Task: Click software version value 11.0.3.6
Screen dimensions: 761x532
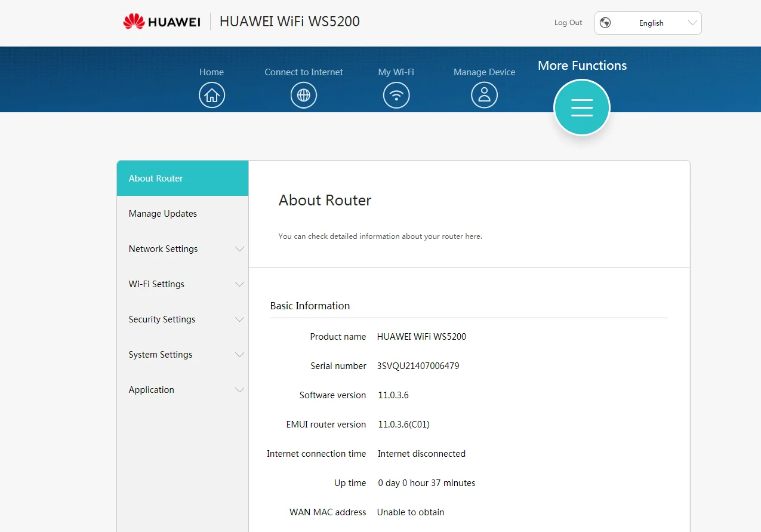Action: (393, 395)
